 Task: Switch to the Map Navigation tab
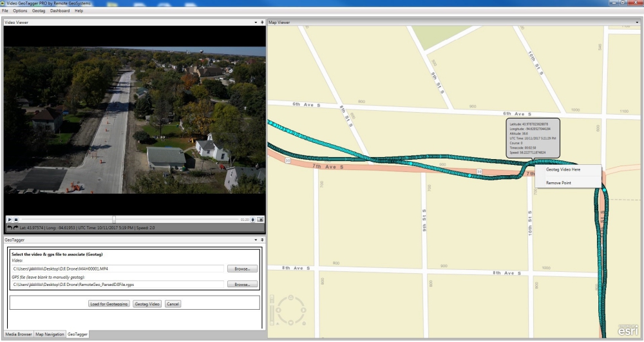point(50,334)
